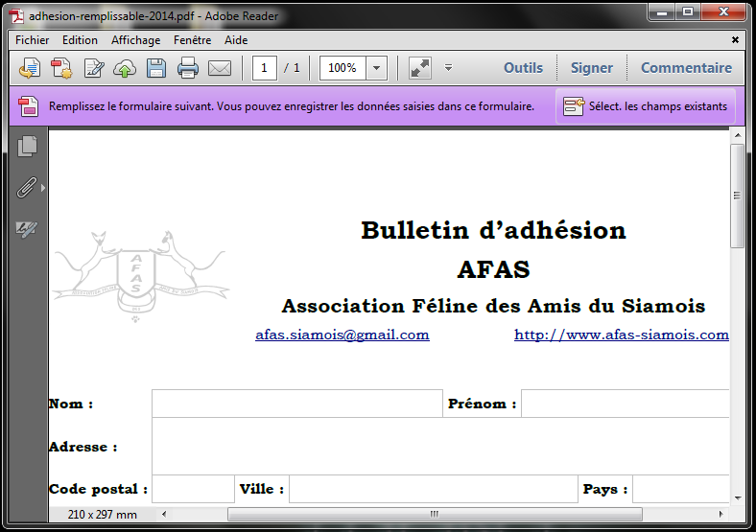Screen dimensions: 756x532
Task: Open the Outils pane
Action: (523, 68)
